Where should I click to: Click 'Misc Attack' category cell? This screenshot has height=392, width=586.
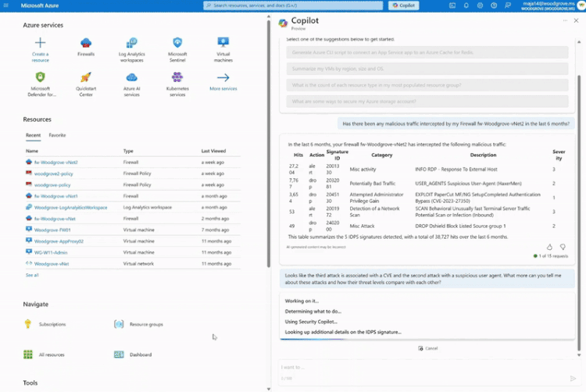tap(362, 226)
